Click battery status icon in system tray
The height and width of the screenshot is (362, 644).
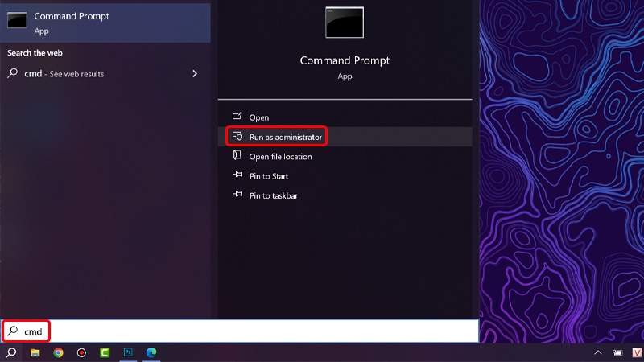click(617, 352)
